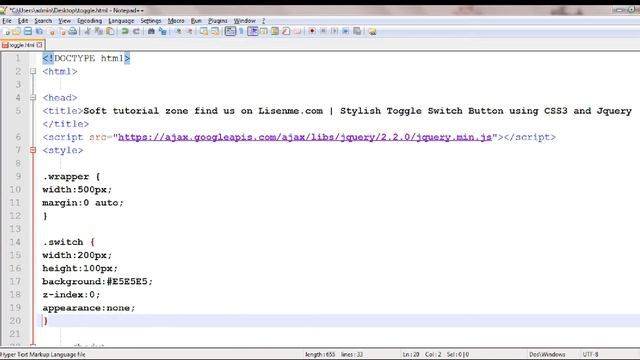The image size is (640, 360).
Task: Open the Macro menu
Action: (x=176, y=21)
